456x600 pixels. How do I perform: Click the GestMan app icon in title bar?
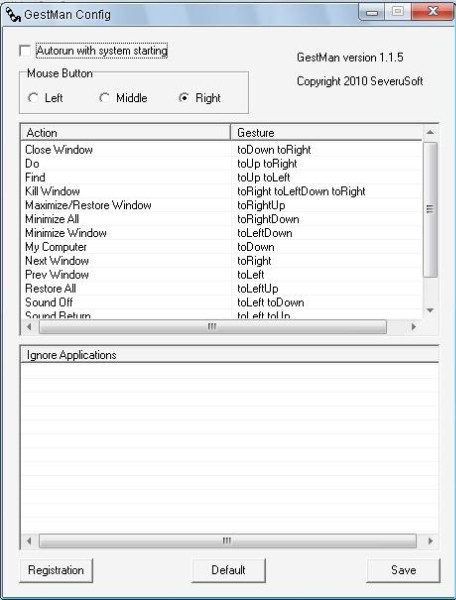coord(13,14)
